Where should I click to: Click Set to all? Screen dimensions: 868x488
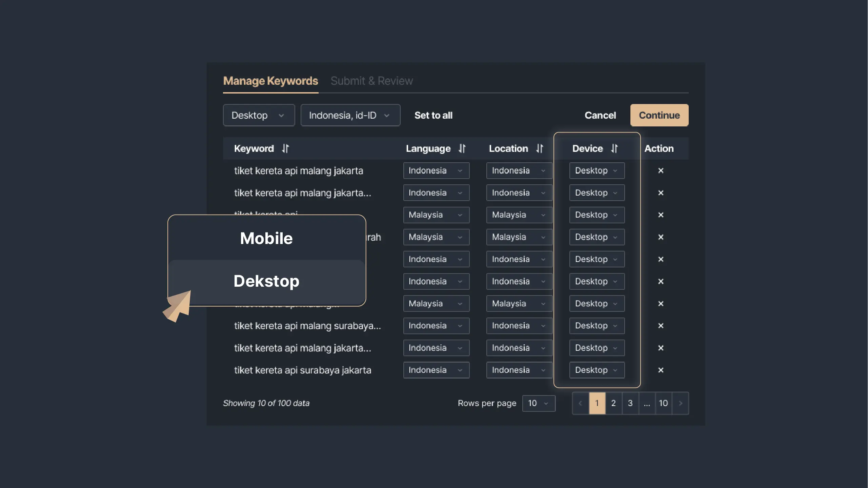pyautogui.click(x=433, y=115)
